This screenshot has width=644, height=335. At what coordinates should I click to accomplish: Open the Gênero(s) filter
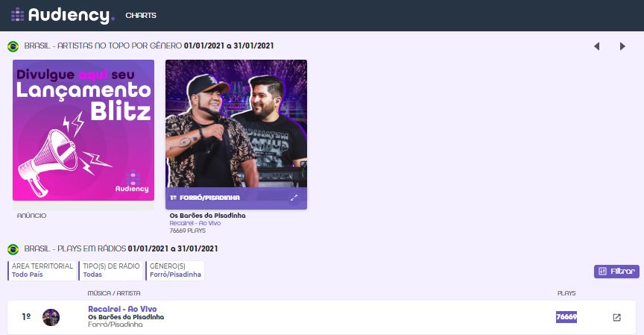(x=175, y=271)
